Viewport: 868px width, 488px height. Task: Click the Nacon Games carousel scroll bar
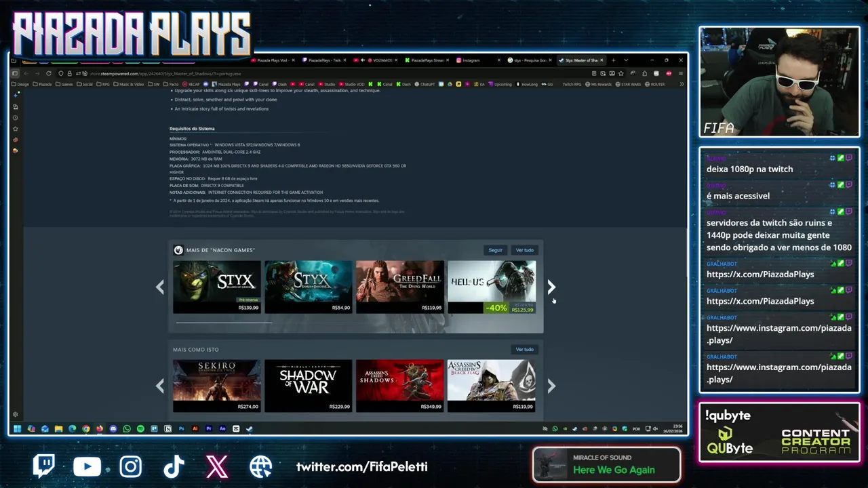[x=224, y=323]
